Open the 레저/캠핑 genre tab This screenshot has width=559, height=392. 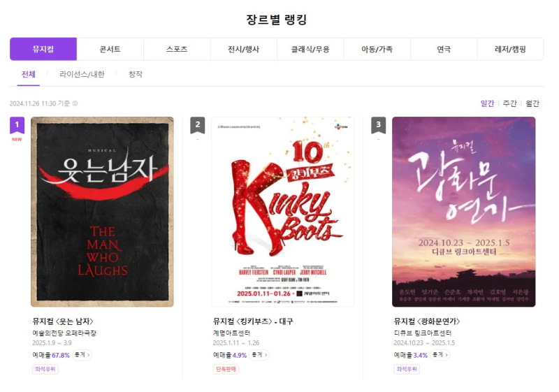[x=511, y=49]
